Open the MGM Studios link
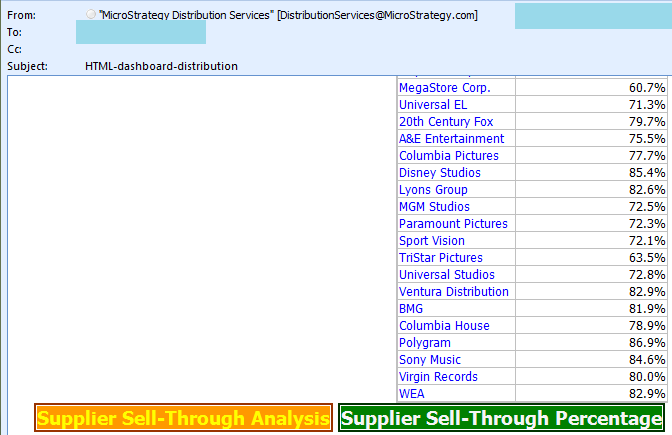Image resolution: width=672 pixels, height=435 pixels. [434, 207]
